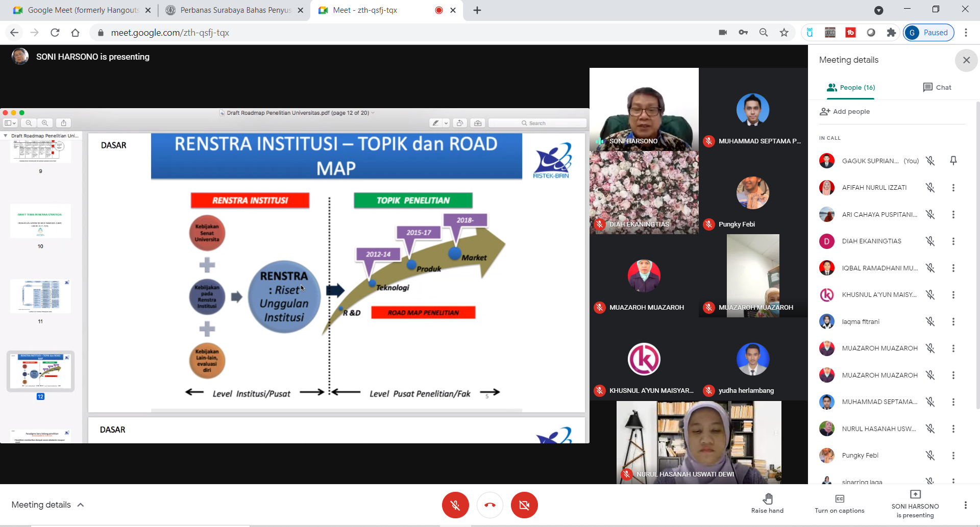Open options for ARI CAHAYA PUSPITANI
The width and height of the screenshot is (980, 527).
tap(953, 215)
